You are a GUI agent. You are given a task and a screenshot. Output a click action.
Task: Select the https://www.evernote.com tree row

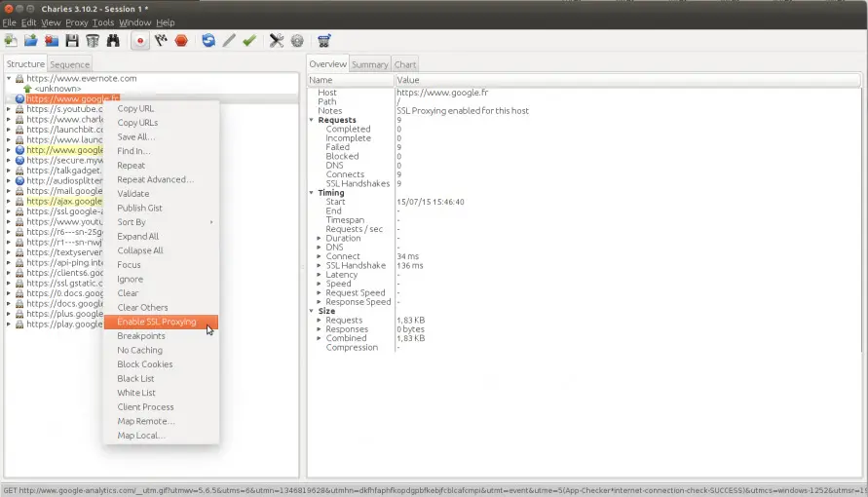click(82, 79)
